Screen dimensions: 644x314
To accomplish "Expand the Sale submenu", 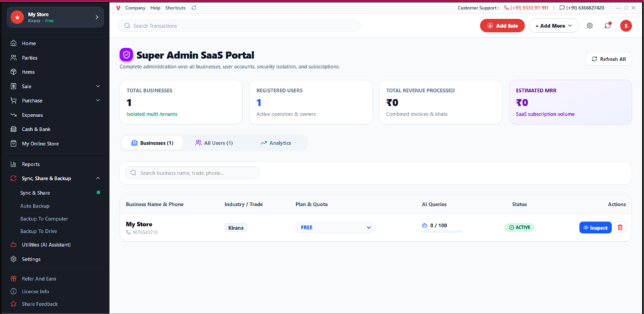I will (x=97, y=86).
